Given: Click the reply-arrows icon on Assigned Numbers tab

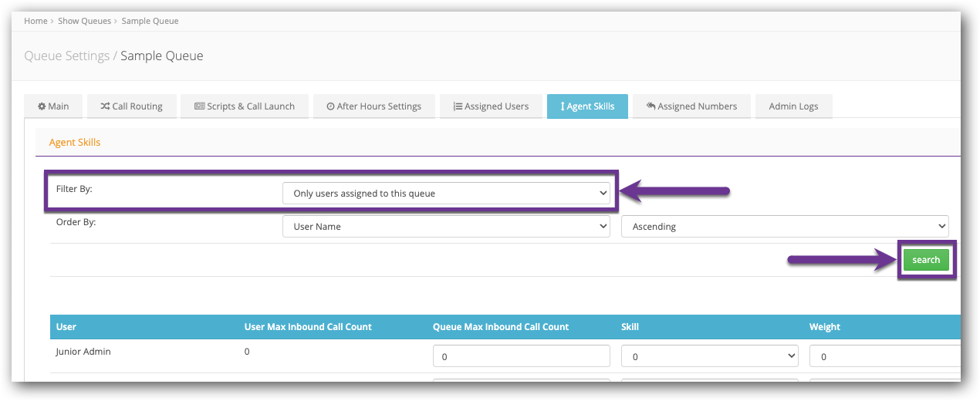Looking at the screenshot, I should [651, 106].
